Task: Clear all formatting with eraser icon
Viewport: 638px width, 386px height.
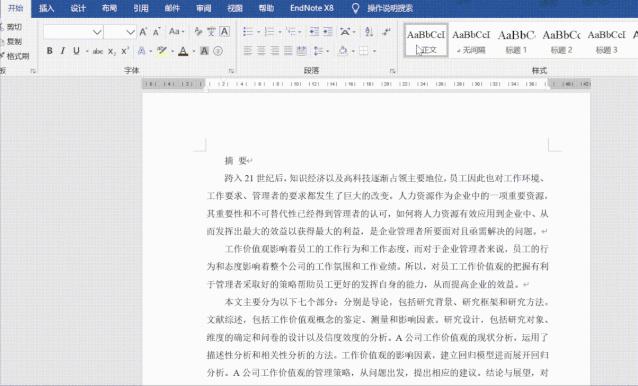Action: (199, 31)
